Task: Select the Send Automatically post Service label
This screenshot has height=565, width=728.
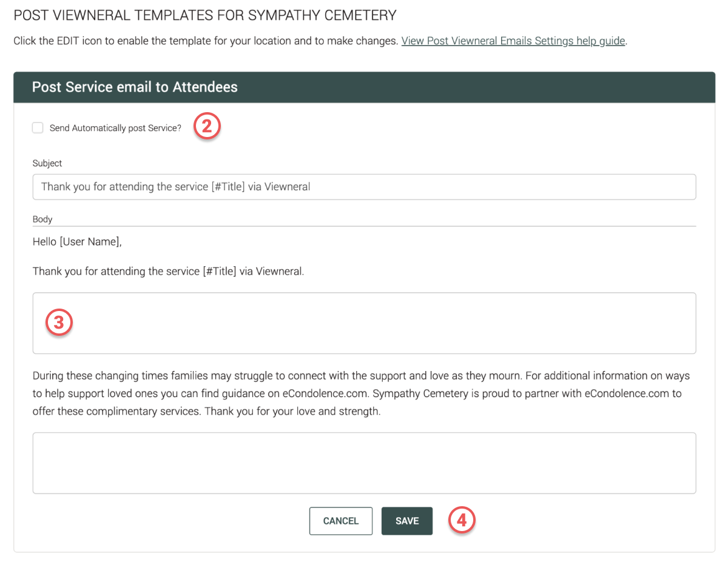Action: pos(115,128)
